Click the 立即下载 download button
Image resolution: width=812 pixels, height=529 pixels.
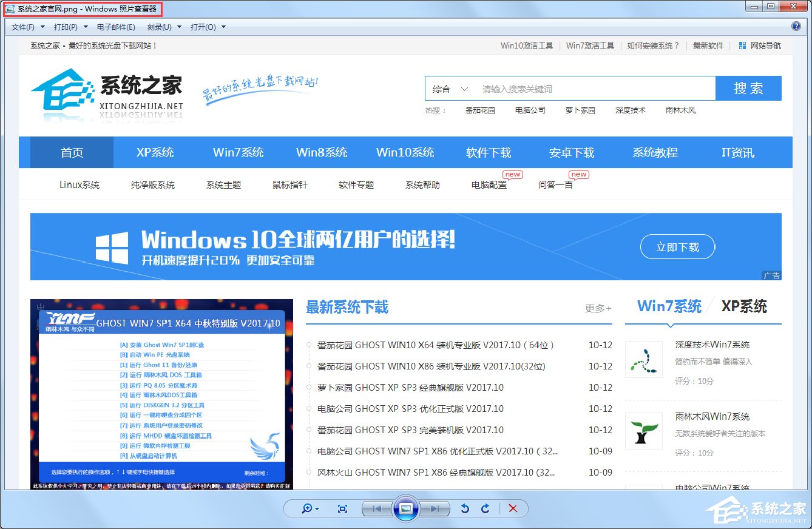677,247
